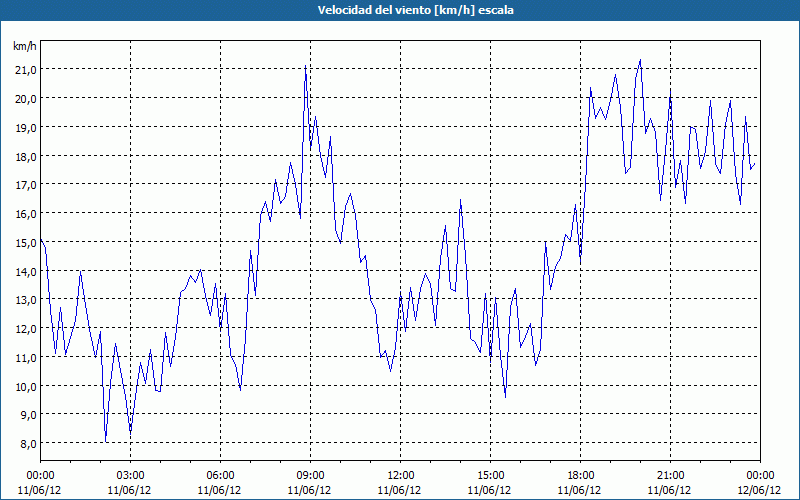Click the 'km/h' axis unit label
Image resolution: width=800 pixels, height=500 pixels.
(25, 46)
